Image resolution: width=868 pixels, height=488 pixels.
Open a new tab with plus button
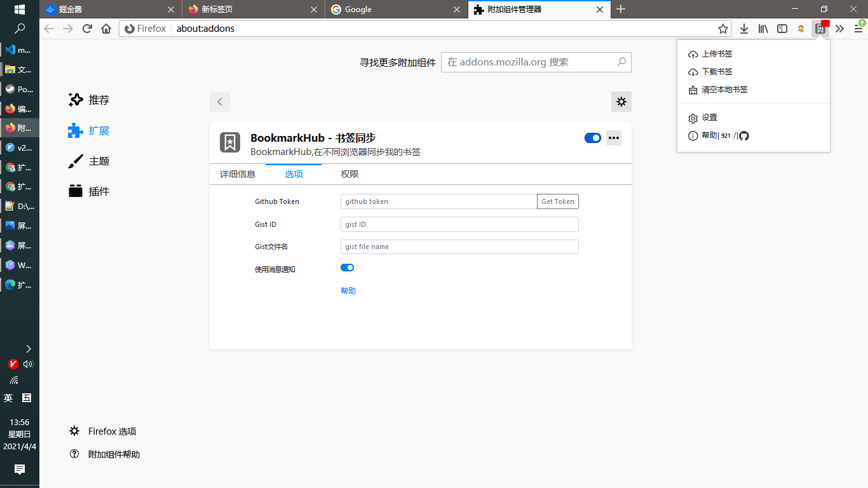tap(621, 9)
